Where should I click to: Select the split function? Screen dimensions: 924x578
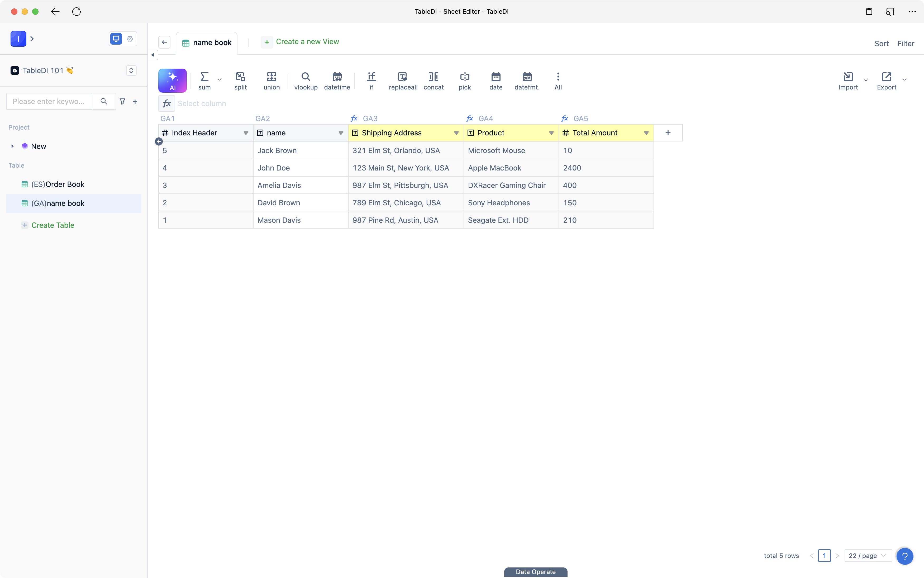(240, 81)
